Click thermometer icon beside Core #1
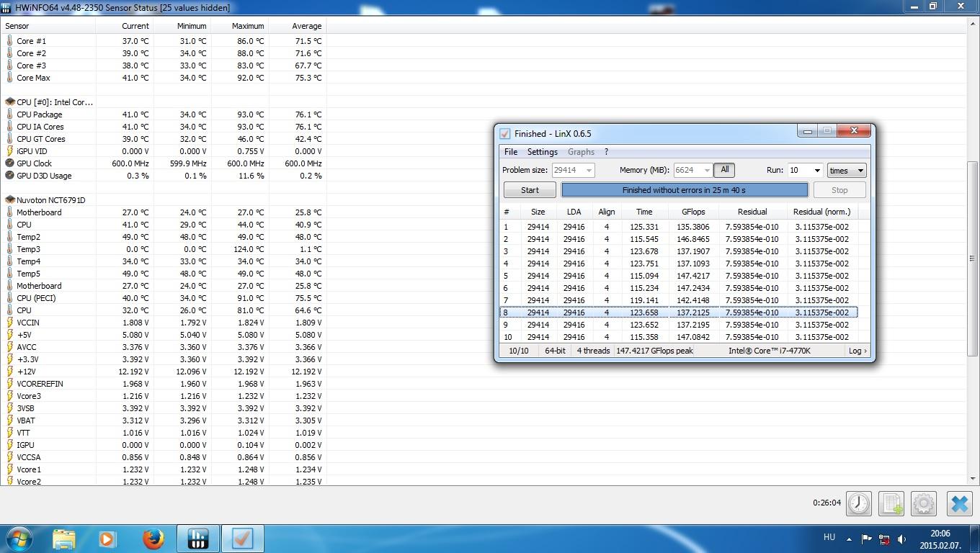 click(9, 41)
